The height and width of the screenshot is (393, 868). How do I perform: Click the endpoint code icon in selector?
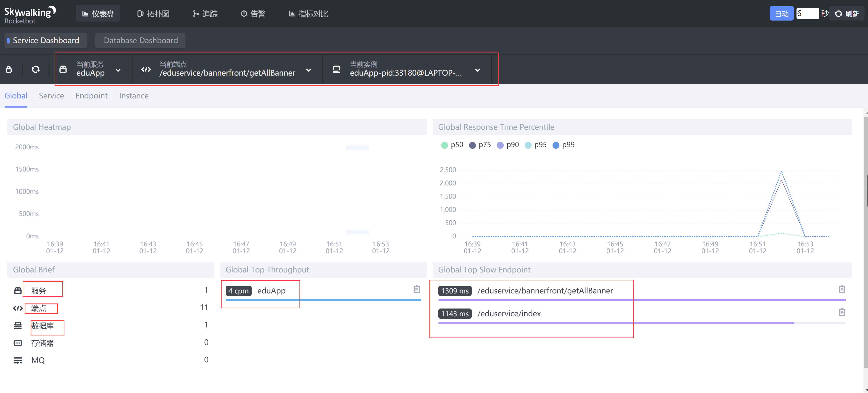(x=146, y=69)
